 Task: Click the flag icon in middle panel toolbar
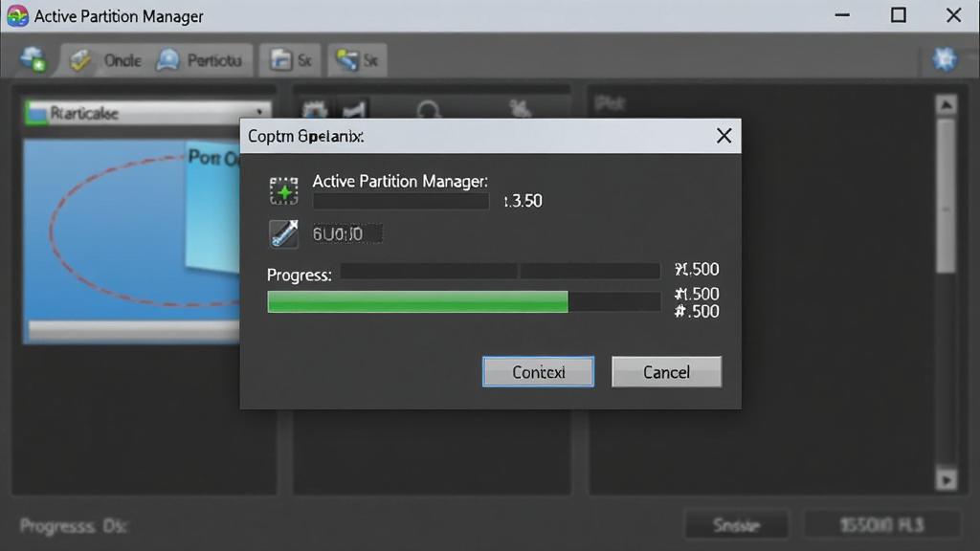click(354, 111)
